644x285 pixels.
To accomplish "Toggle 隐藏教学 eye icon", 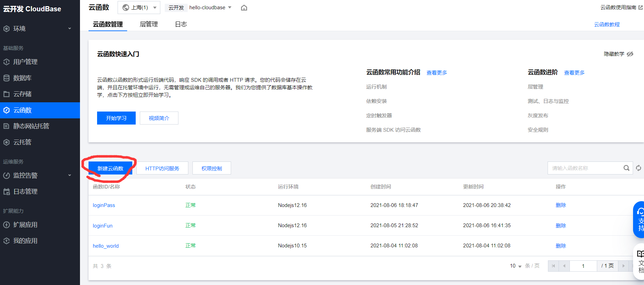I will [x=630, y=54].
